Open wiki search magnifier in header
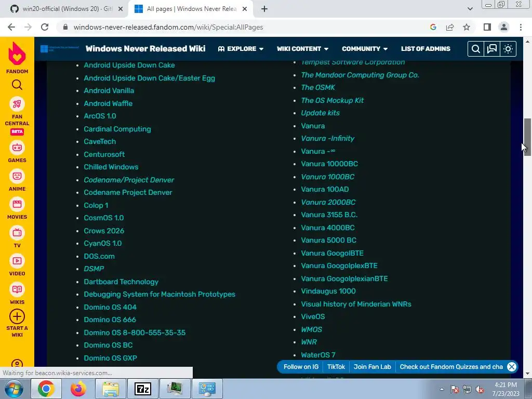Image resolution: width=532 pixels, height=399 pixels. coord(476,49)
